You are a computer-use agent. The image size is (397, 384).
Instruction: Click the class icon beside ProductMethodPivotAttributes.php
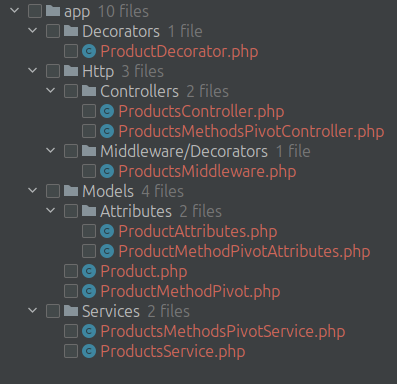(x=107, y=251)
